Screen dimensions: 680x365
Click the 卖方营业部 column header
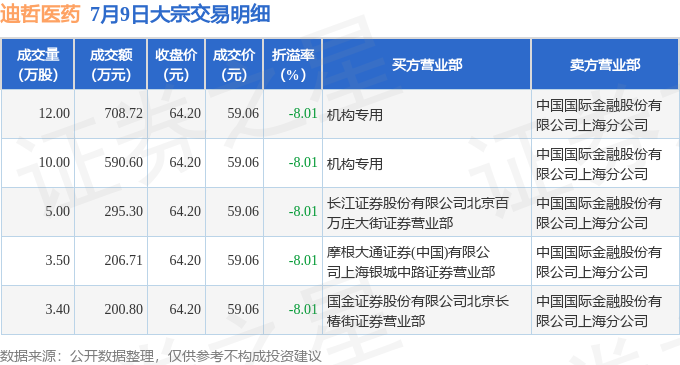(x=605, y=65)
